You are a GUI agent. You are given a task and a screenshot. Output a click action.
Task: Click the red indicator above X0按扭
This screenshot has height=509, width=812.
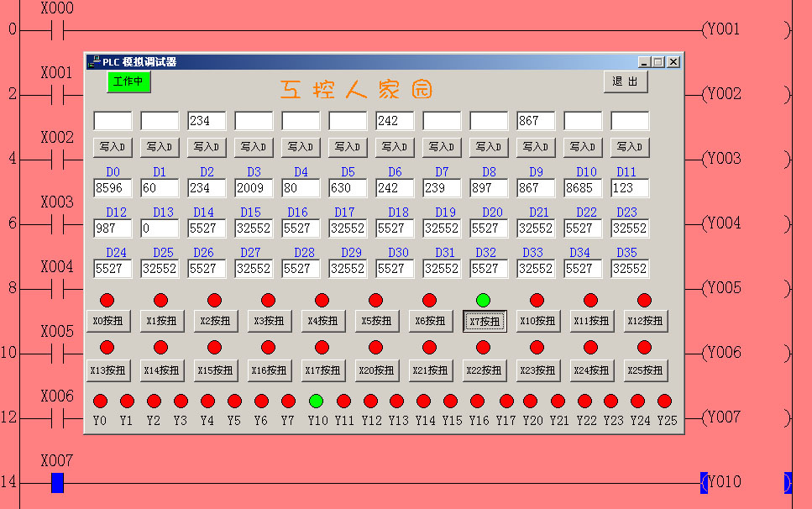coord(107,300)
